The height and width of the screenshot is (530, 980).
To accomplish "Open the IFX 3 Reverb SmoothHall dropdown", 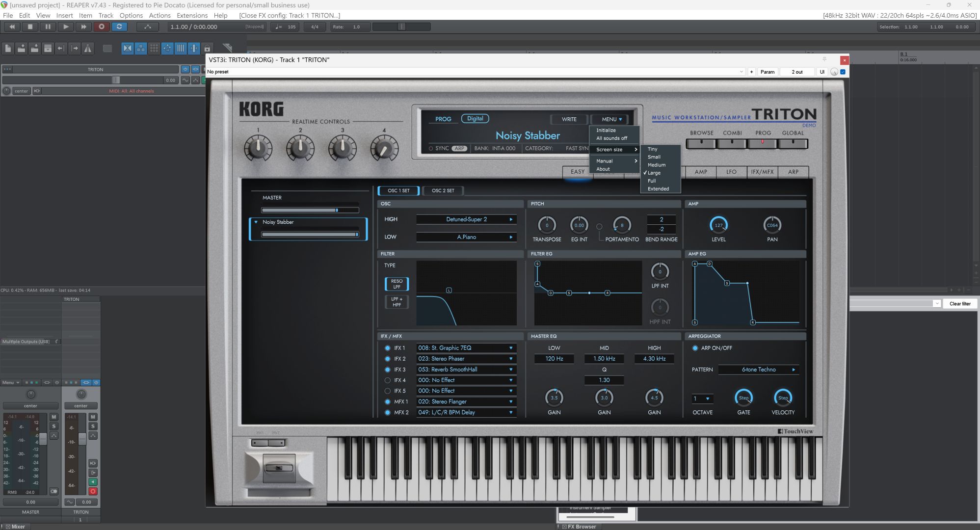I will tap(466, 370).
